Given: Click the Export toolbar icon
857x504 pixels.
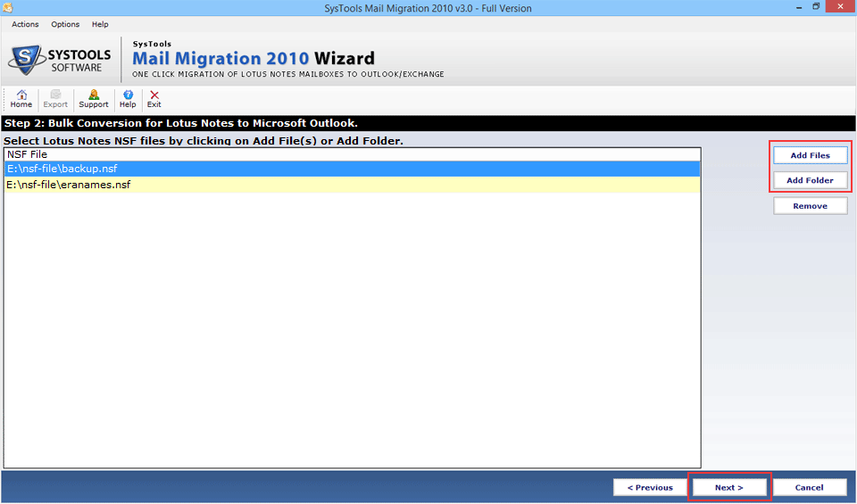Looking at the screenshot, I should pyautogui.click(x=55, y=99).
